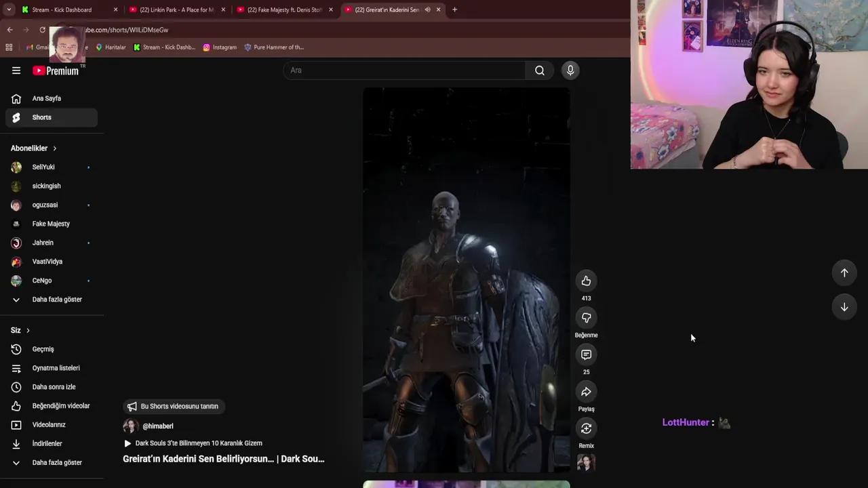The height and width of the screenshot is (488, 868).
Task: Close the Fake Majesty tab
Action: (x=331, y=9)
